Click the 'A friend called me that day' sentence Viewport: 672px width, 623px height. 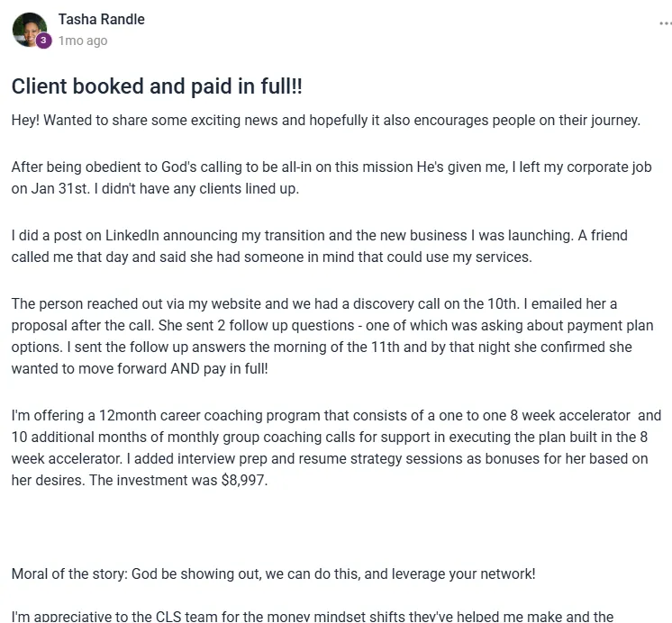(319, 247)
